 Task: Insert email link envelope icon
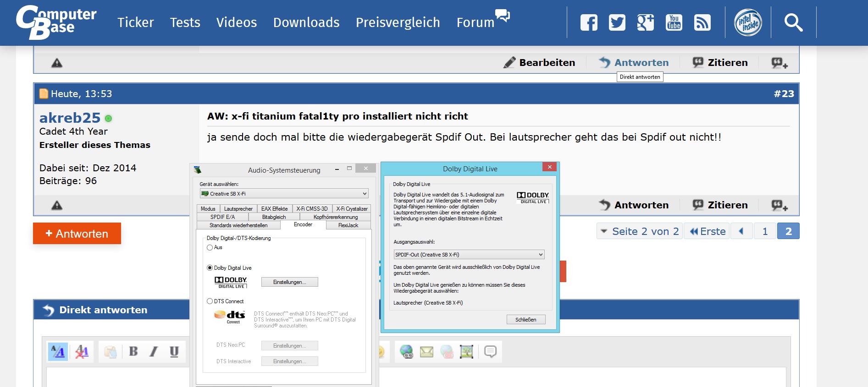pos(426,352)
